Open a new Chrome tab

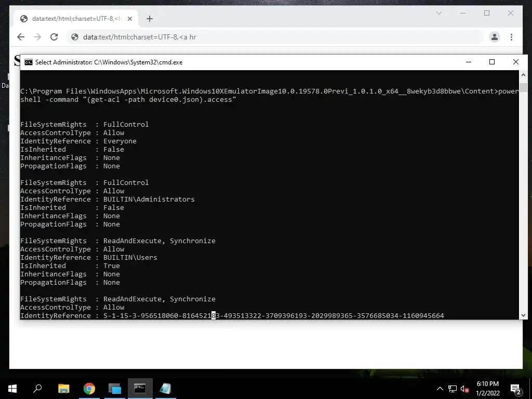click(x=150, y=19)
